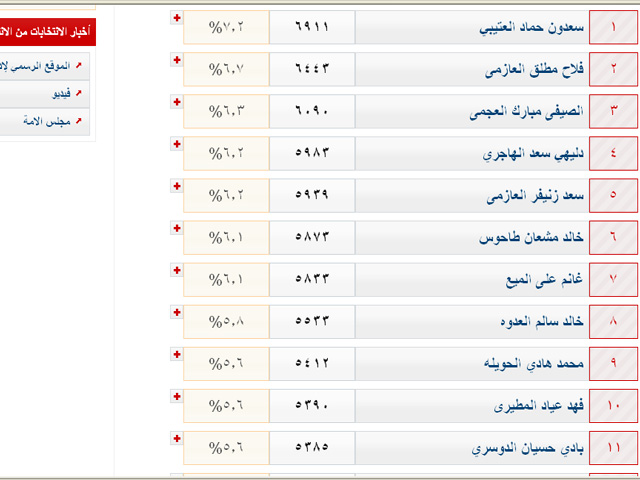
Task: Expand the بادي حسيان الدوسري row
Action: pos(177,439)
